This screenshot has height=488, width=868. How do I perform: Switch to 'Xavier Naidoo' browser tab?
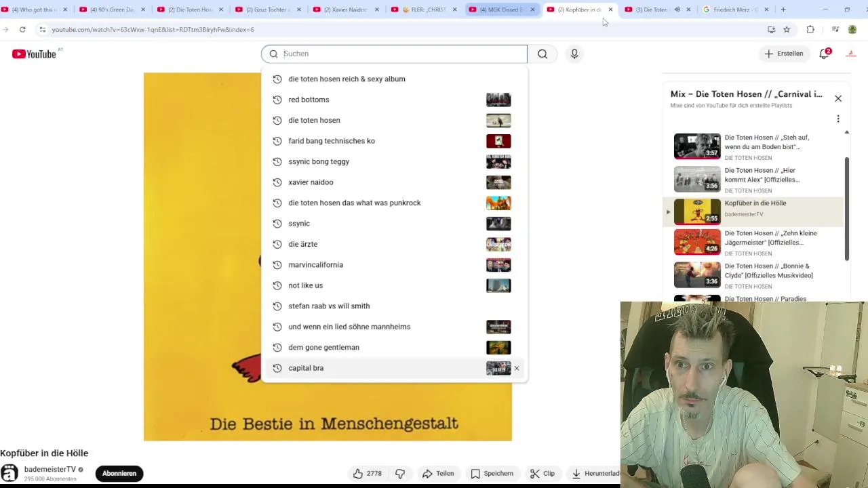pyautogui.click(x=346, y=9)
